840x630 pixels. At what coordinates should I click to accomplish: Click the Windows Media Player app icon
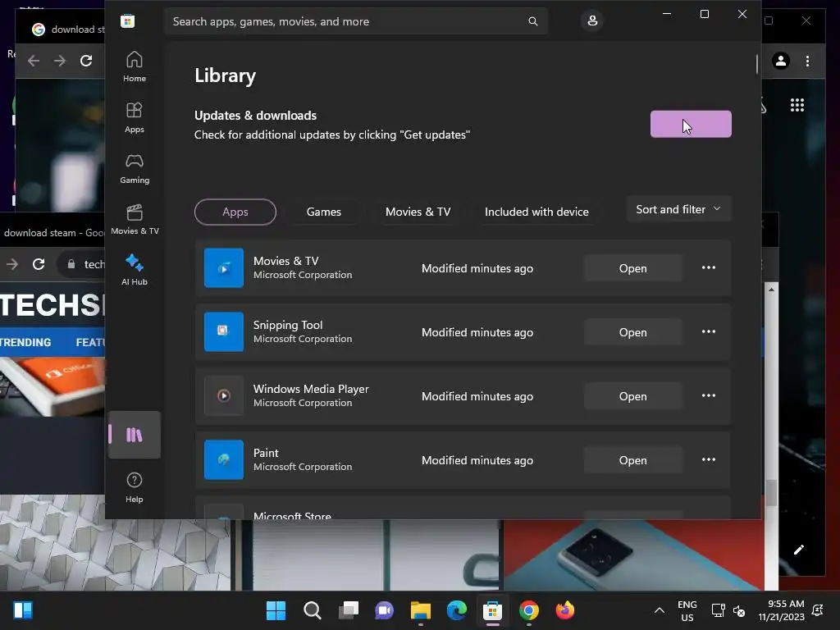(x=224, y=396)
